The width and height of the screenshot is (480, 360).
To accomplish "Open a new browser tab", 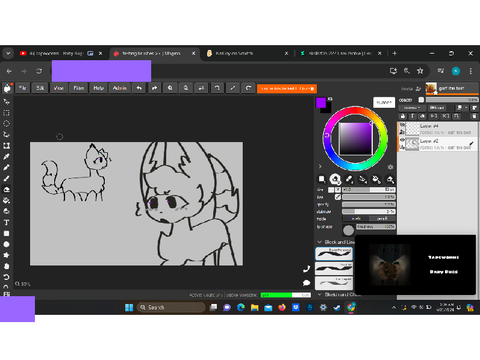I will pyautogui.click(x=395, y=53).
